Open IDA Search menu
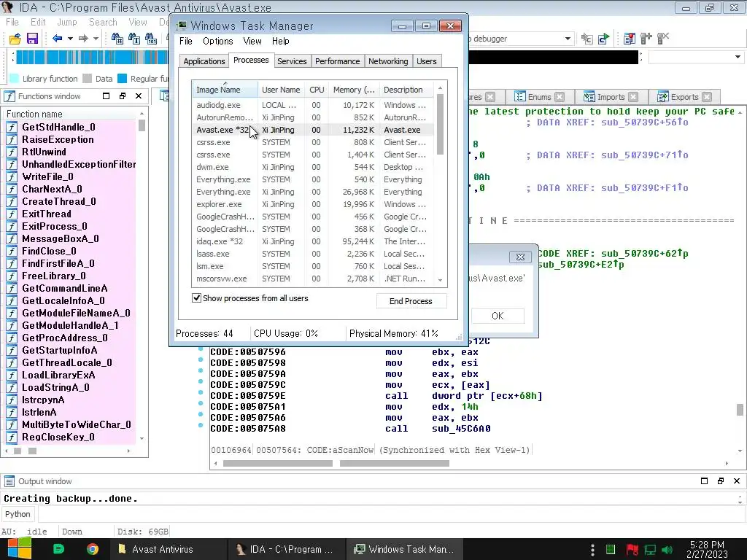 (103, 23)
